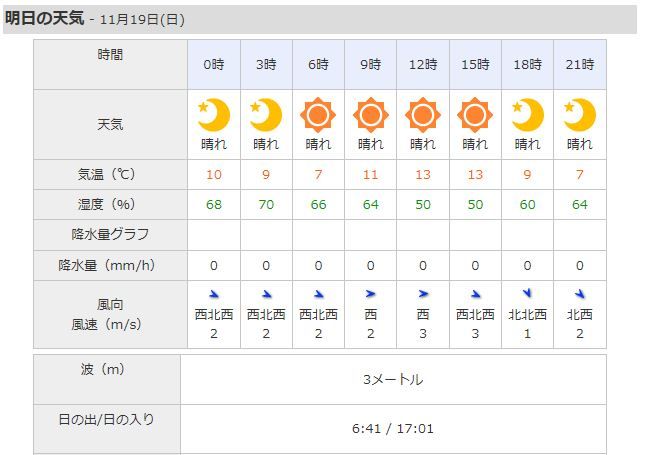The height and width of the screenshot is (455, 646).
Task: Click the sun icon under 15時
Action: coord(475,115)
